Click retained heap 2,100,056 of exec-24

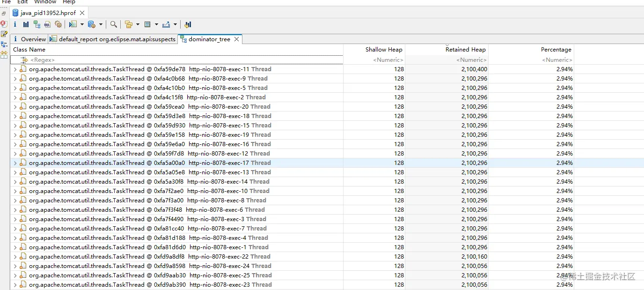point(474,266)
